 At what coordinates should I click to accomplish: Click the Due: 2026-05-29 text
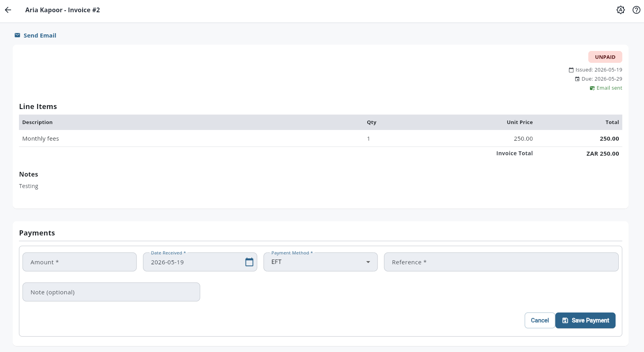click(602, 79)
